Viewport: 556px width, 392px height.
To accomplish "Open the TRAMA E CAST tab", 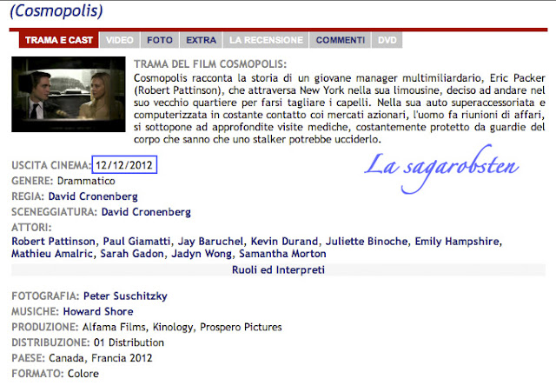I will pyautogui.click(x=59, y=40).
